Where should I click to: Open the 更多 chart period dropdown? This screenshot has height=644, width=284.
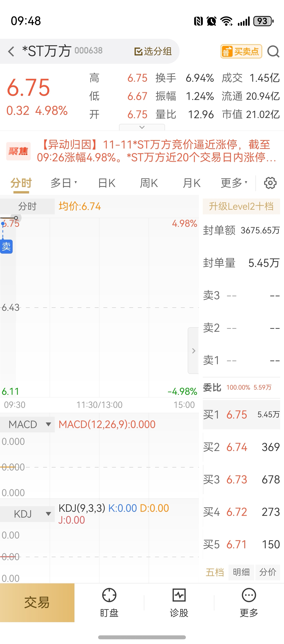coord(234,183)
